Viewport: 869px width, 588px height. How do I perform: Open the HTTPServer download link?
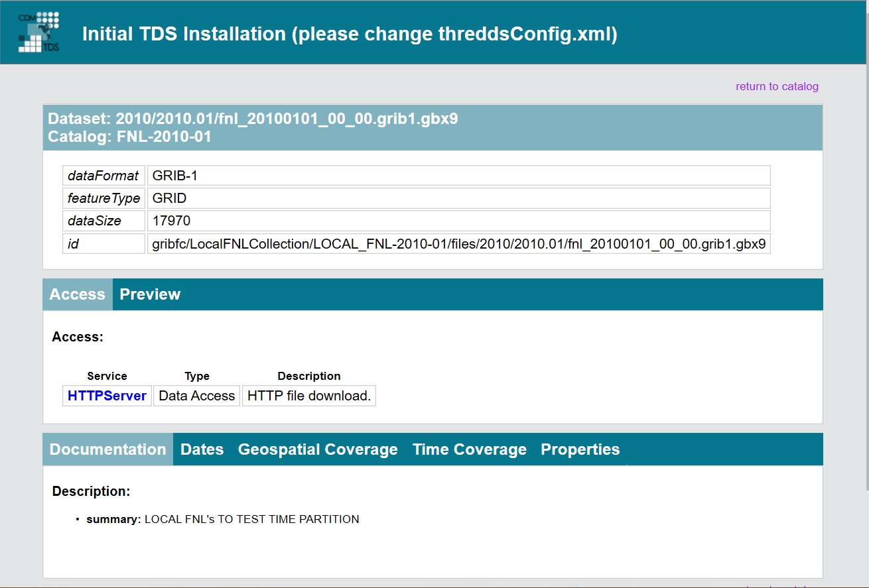click(107, 396)
